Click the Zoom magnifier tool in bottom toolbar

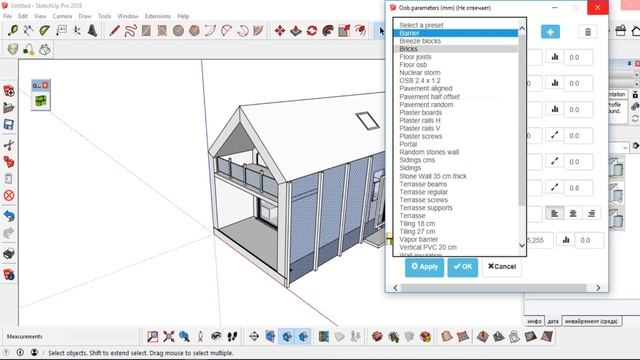tap(152, 336)
